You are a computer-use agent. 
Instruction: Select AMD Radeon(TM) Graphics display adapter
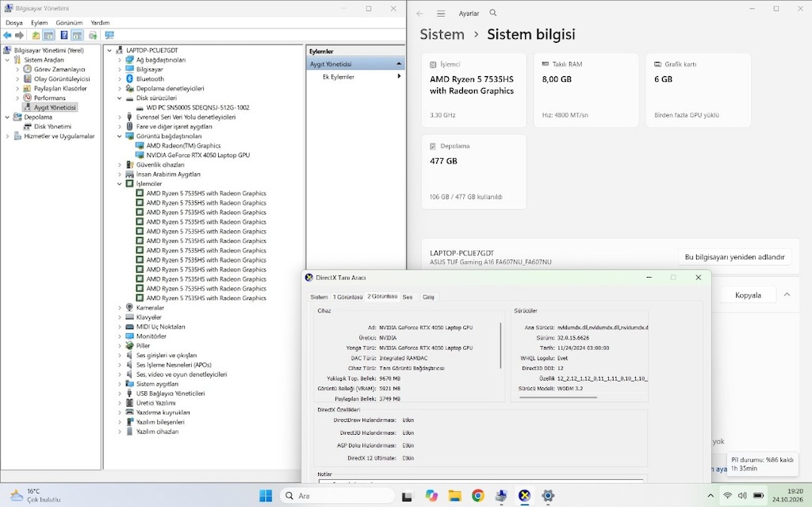tap(183, 146)
